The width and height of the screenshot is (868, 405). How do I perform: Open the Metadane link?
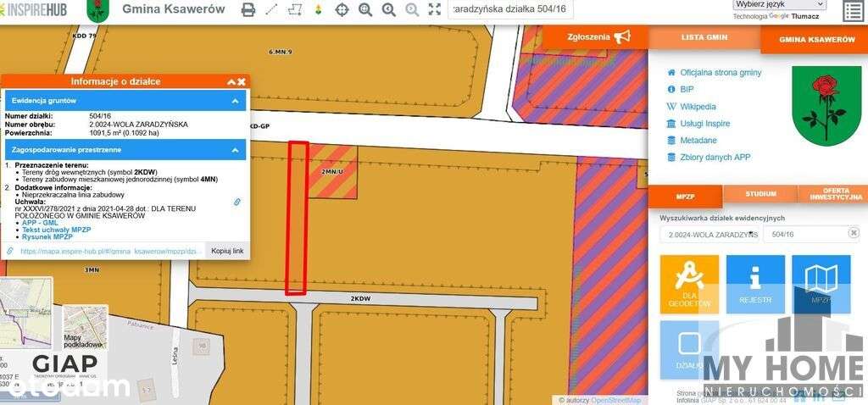[x=698, y=141]
